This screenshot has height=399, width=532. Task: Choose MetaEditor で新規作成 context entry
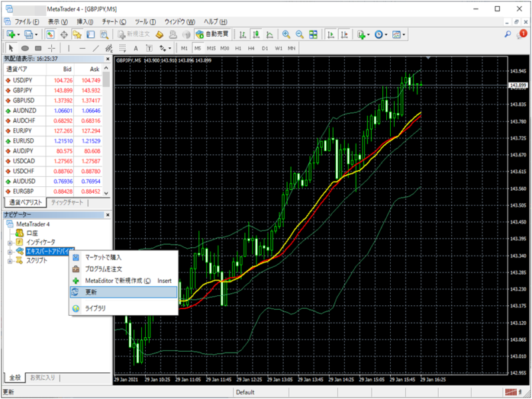point(123,281)
